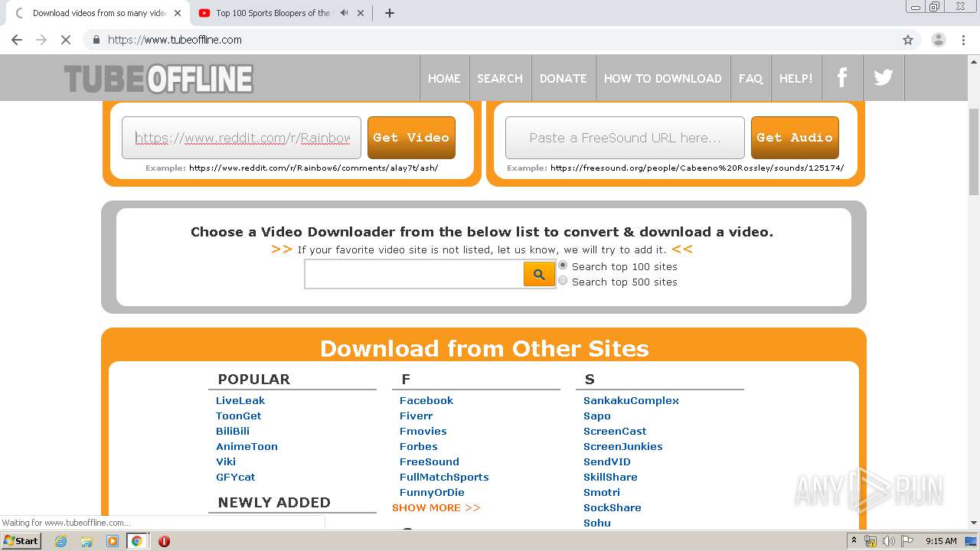Screen dimensions: 980x551
Task: Click the page vertical scrollbar thumb
Action: 974,151
